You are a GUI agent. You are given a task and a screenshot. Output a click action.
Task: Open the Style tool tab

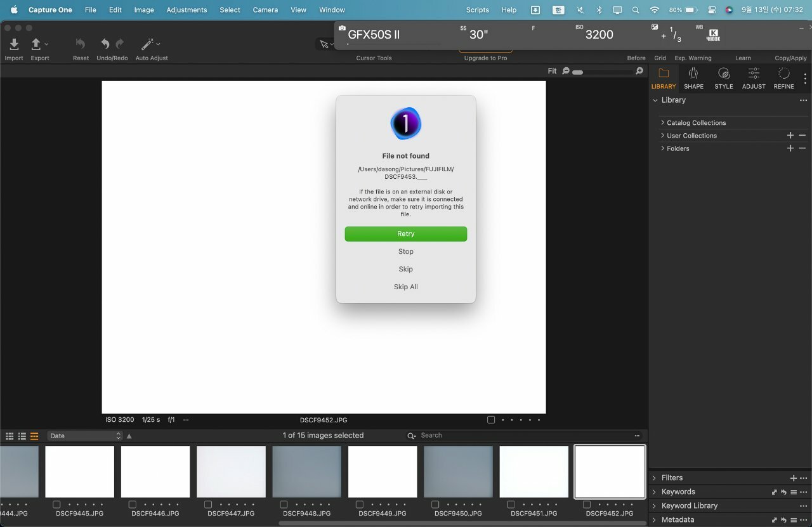pos(723,78)
